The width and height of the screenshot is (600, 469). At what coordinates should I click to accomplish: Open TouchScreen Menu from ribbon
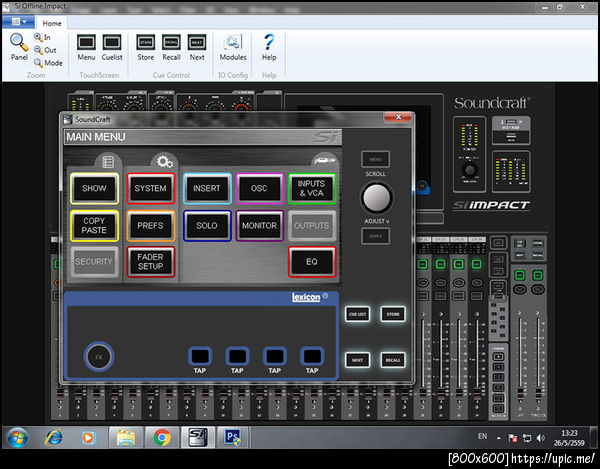pyautogui.click(x=86, y=47)
